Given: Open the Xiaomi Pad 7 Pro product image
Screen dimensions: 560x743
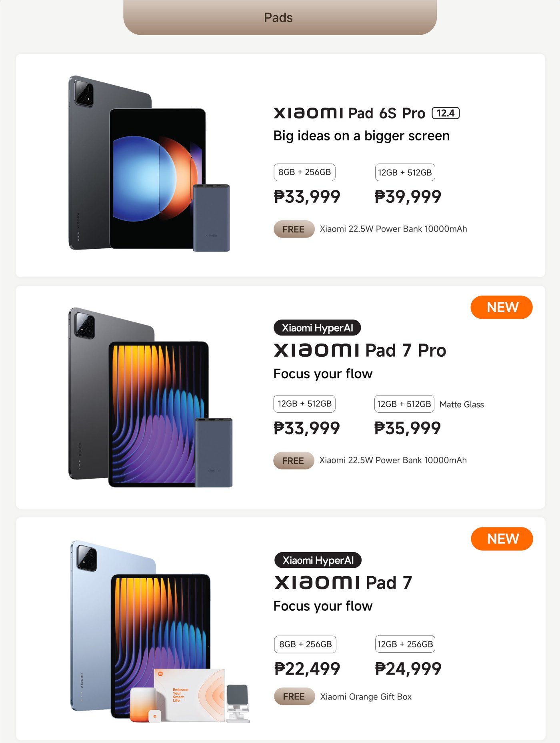Looking at the screenshot, I should pyautogui.click(x=150, y=397).
